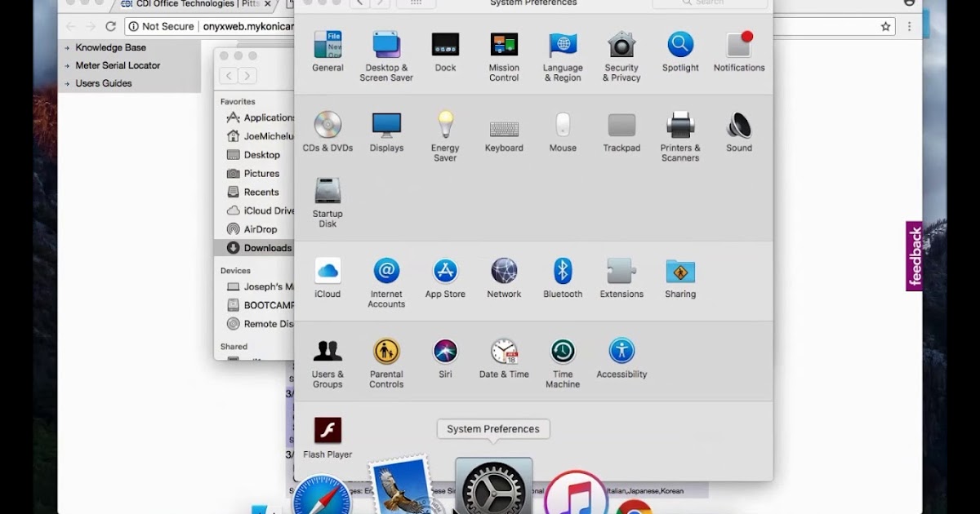Click System Preferences forward arrow button
980x514 pixels.
click(380, 3)
